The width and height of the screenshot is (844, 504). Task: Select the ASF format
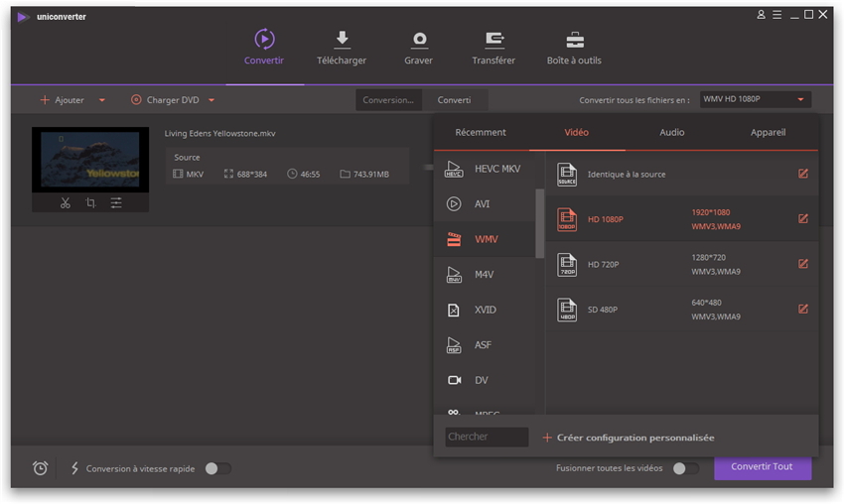[x=485, y=345]
